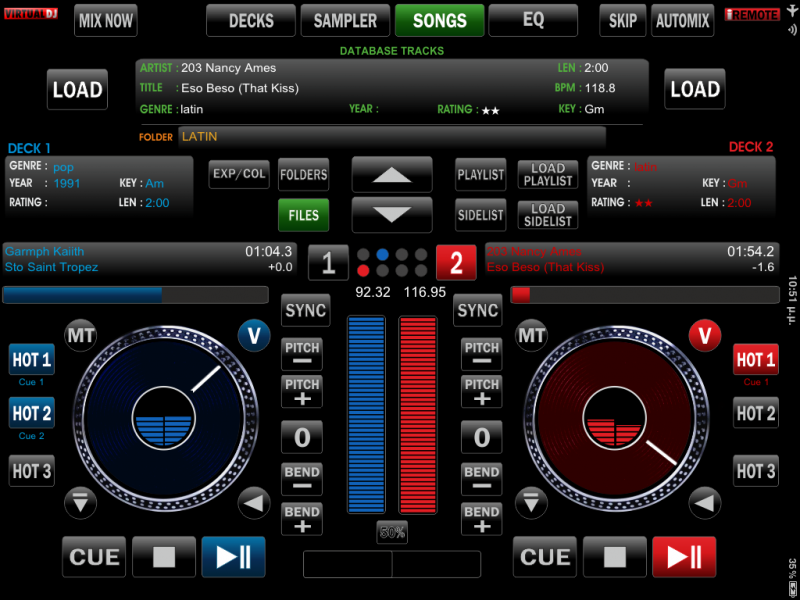Click the down-arrow icon beside the Deck 2 jog wheel
The width and height of the screenshot is (800, 600).
point(531,503)
